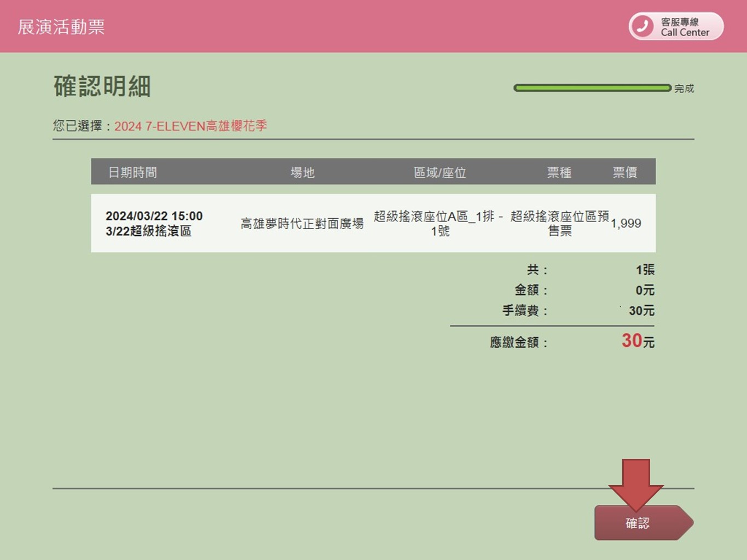Click the 確認明細 page heading

click(x=102, y=86)
